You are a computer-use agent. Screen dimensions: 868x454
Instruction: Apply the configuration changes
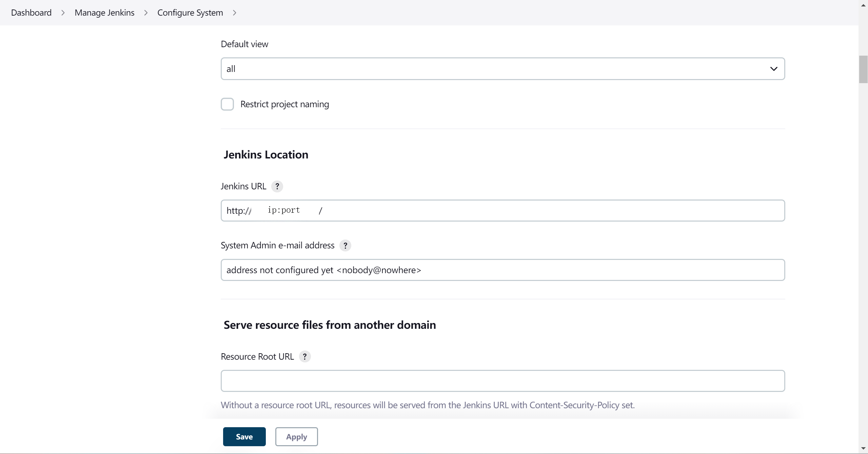[x=296, y=437]
